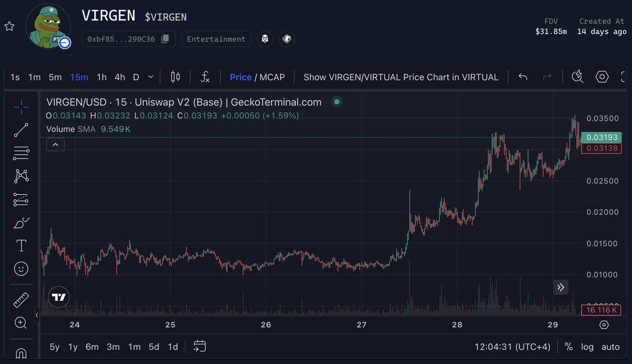Click Show VIRGEN/VIRTUAL Price Chart in VIRTUAL
This screenshot has width=632, height=364.
pyautogui.click(x=400, y=77)
